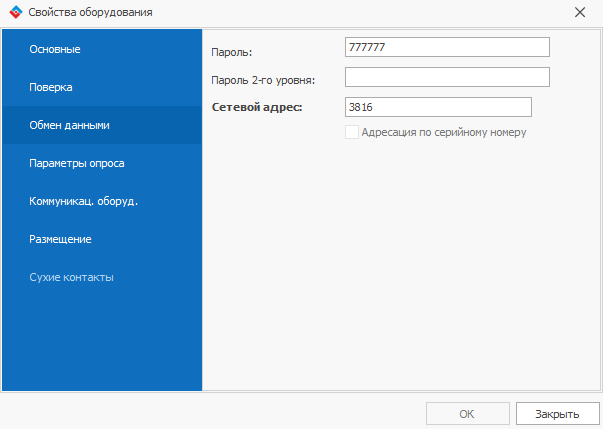Close the Свойства оборудования dialog window
The width and height of the screenshot is (603, 429).
pos(580,13)
